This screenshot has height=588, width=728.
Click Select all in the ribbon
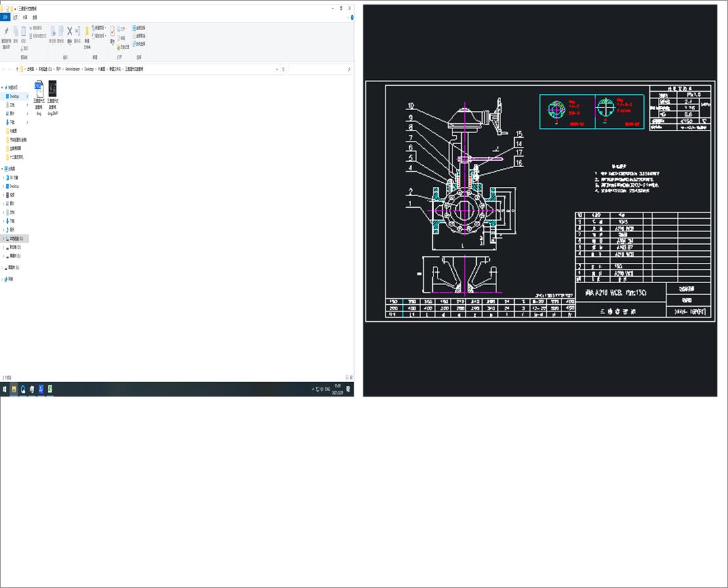point(139,28)
